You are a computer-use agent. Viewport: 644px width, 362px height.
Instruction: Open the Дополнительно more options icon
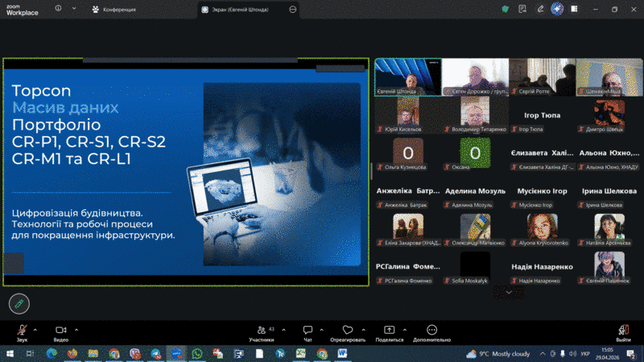431,331
